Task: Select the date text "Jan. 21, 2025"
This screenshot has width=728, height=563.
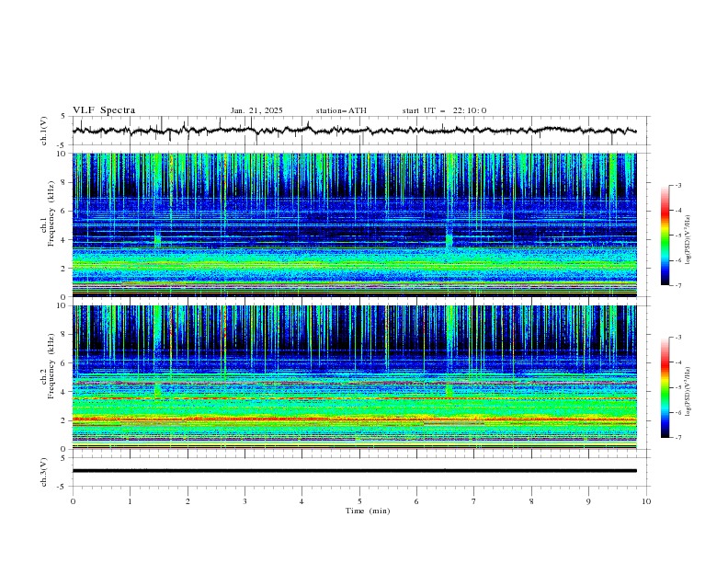Action: 256,110
